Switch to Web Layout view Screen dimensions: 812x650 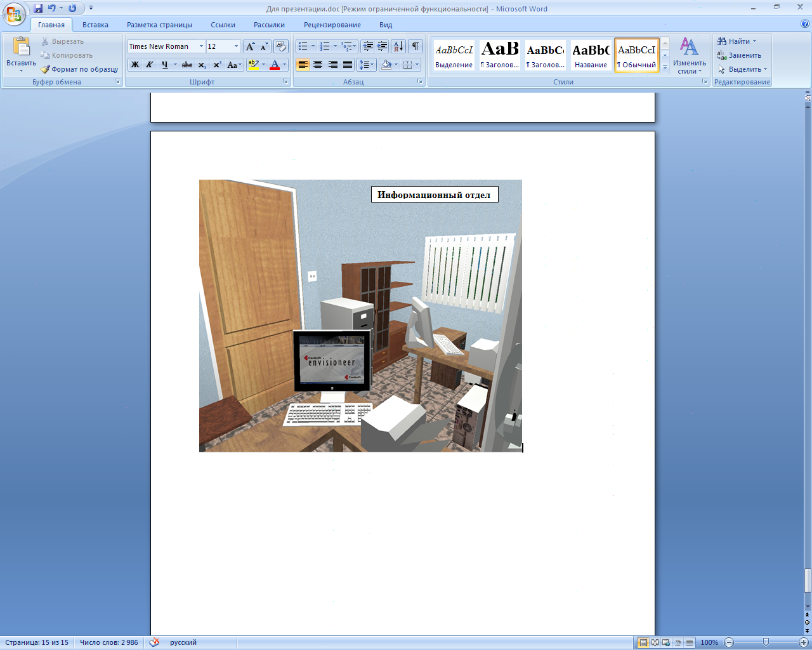click(666, 642)
